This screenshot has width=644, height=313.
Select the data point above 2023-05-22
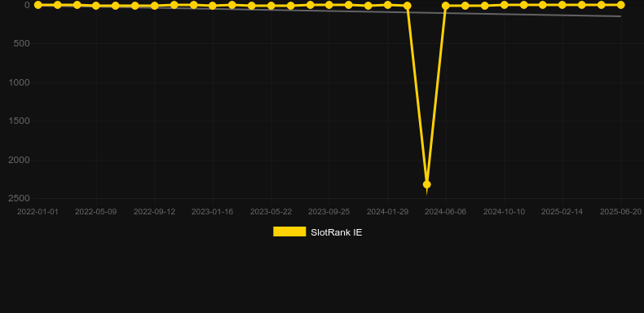click(271, 6)
